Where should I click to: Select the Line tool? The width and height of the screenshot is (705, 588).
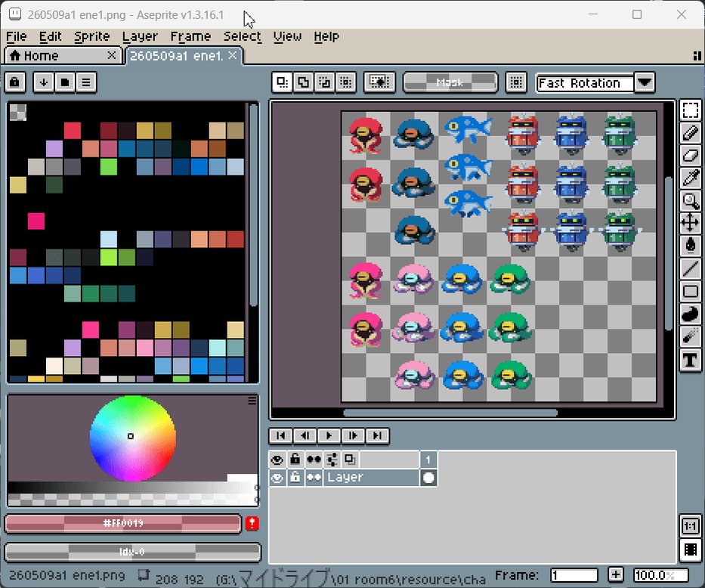690,268
